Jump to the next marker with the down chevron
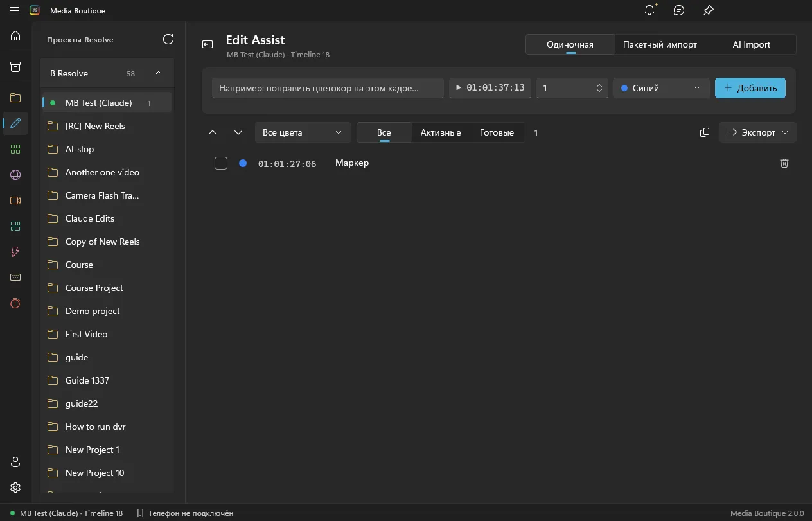 238,132
